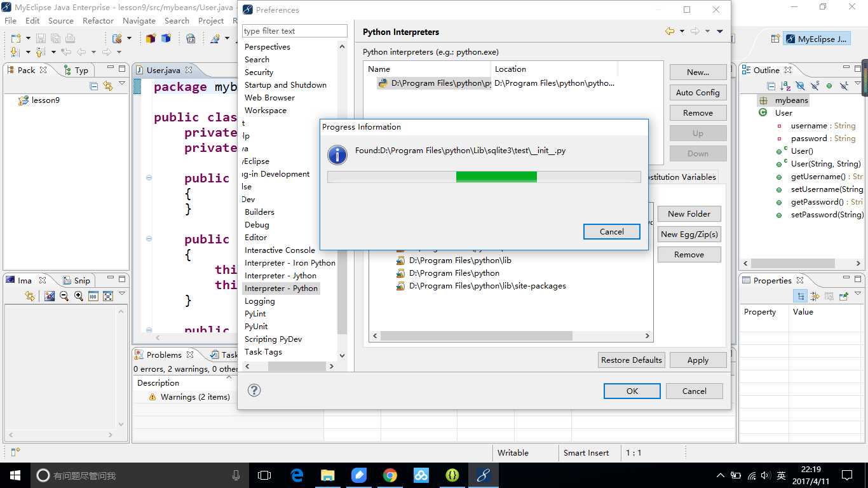
Task: Open the Package Explorer view menu triangle
Action: 122,85
